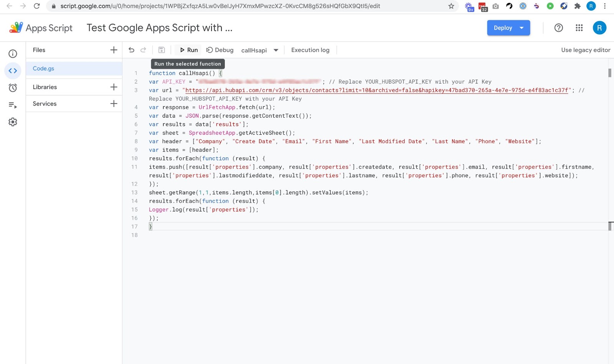Click line number 18 in gutter

(x=134, y=235)
